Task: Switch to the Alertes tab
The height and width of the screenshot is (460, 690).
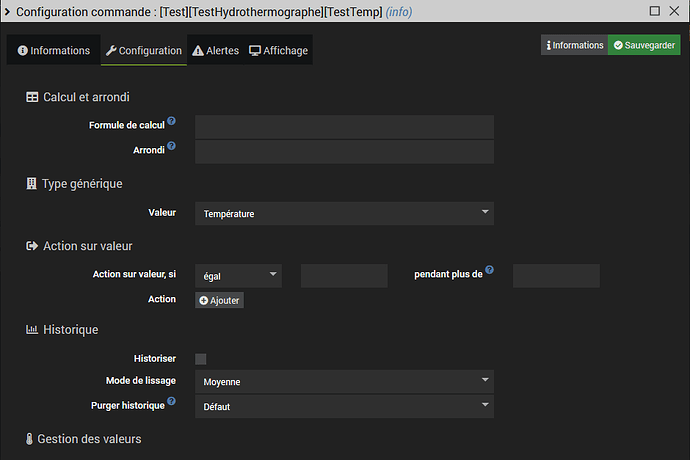Action: click(215, 50)
